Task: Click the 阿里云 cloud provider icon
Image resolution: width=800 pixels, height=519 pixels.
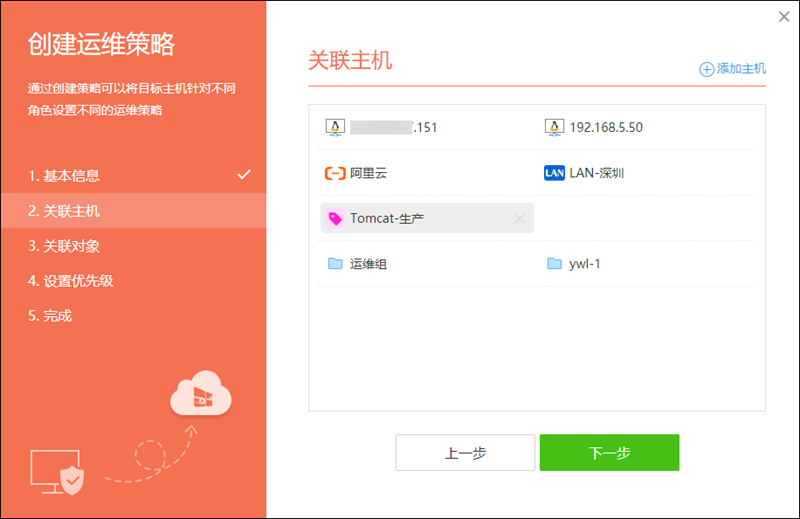Action: pos(335,173)
